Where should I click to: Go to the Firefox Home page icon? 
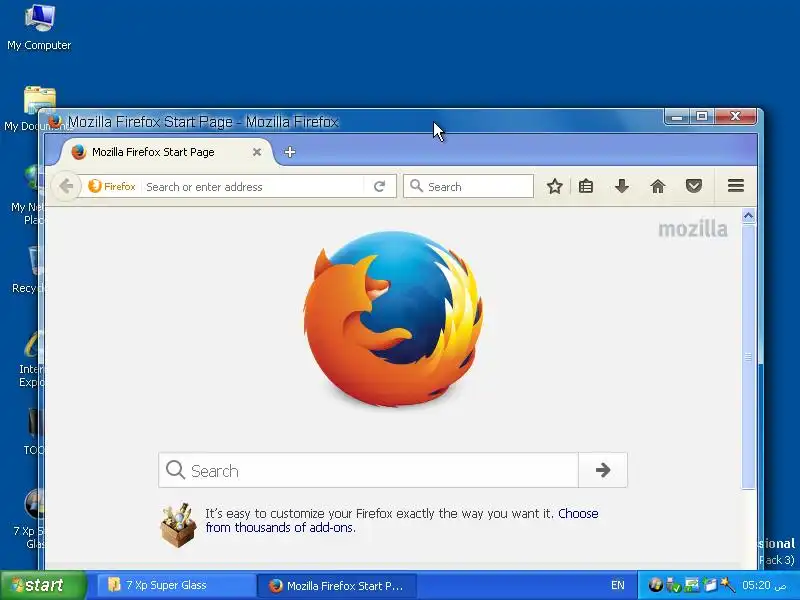pyautogui.click(x=658, y=186)
